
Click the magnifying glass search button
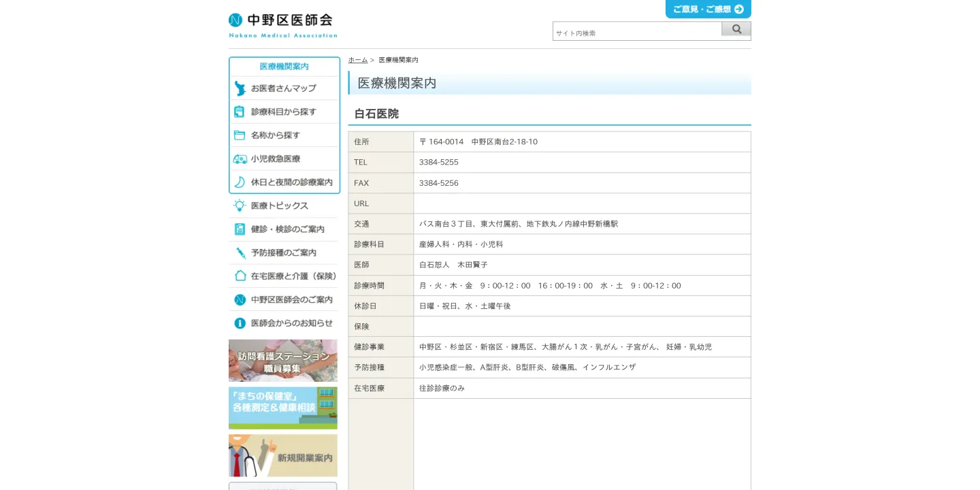(x=736, y=29)
